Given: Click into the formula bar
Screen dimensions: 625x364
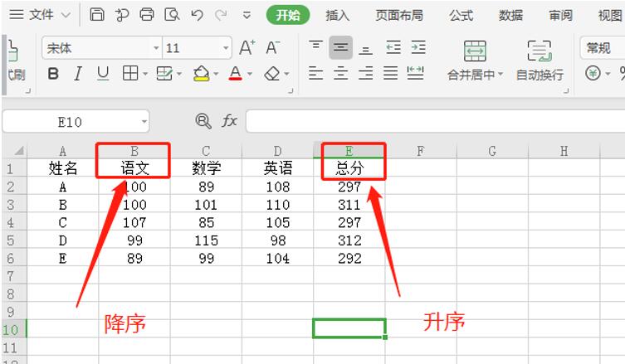Looking at the screenshot, I should click(435, 121).
